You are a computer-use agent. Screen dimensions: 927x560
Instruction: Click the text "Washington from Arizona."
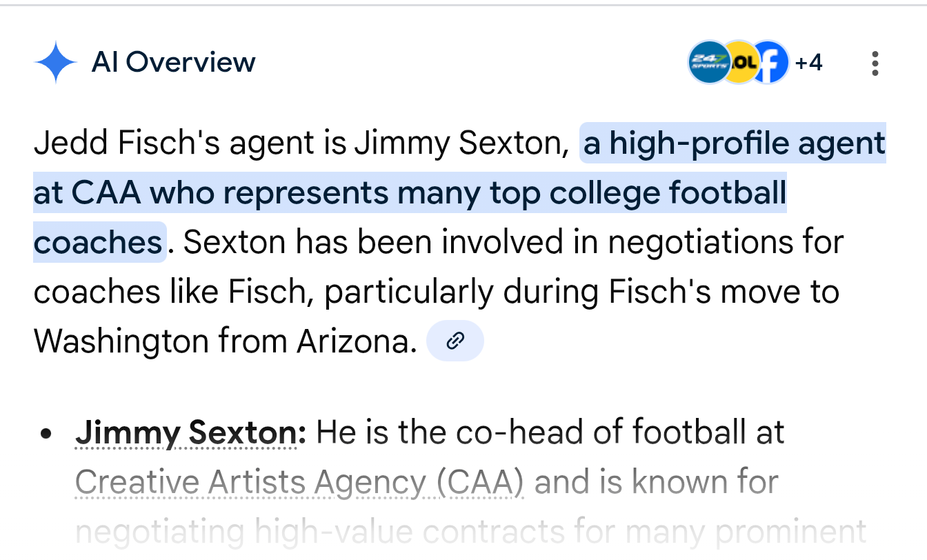tap(225, 341)
